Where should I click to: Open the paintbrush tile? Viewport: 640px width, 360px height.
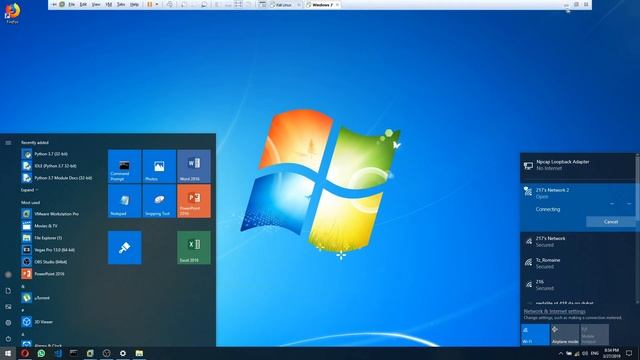[x=124, y=248]
